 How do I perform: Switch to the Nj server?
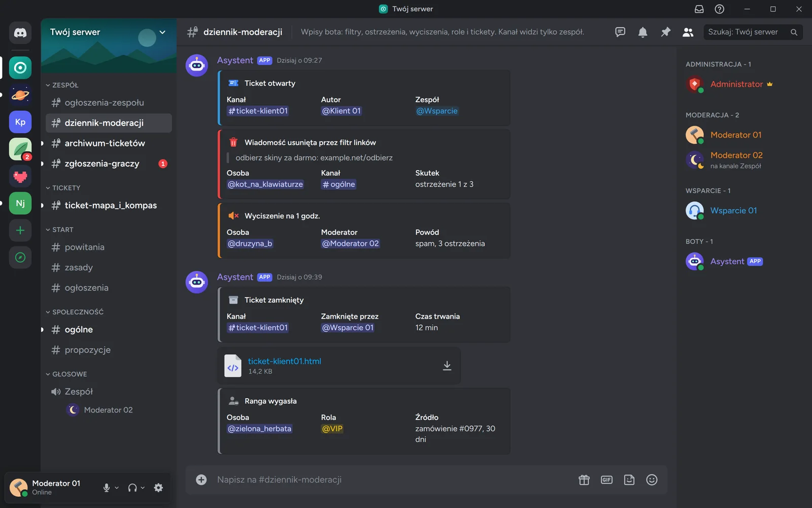pos(20,203)
